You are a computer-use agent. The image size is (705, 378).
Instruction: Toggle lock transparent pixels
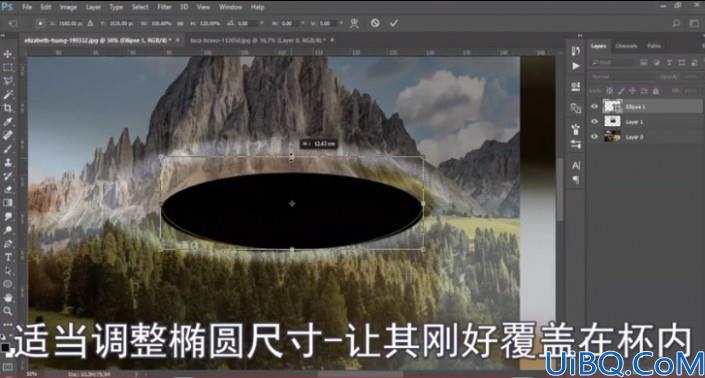[x=610, y=91]
